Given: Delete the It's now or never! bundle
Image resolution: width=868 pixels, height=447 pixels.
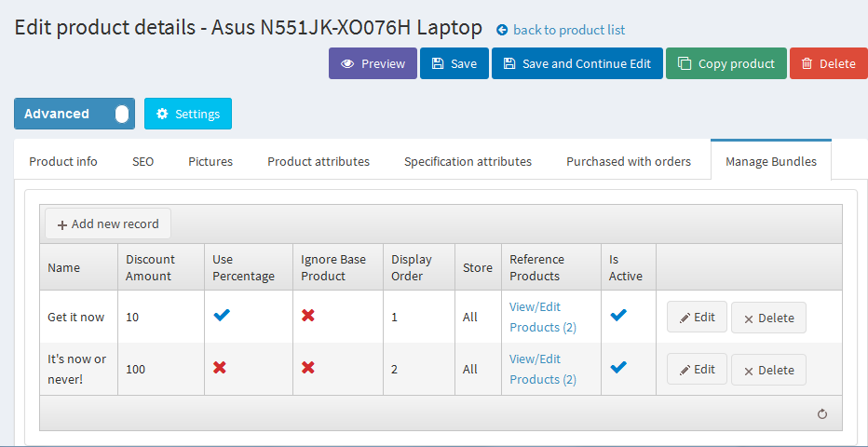Looking at the screenshot, I should click(768, 370).
